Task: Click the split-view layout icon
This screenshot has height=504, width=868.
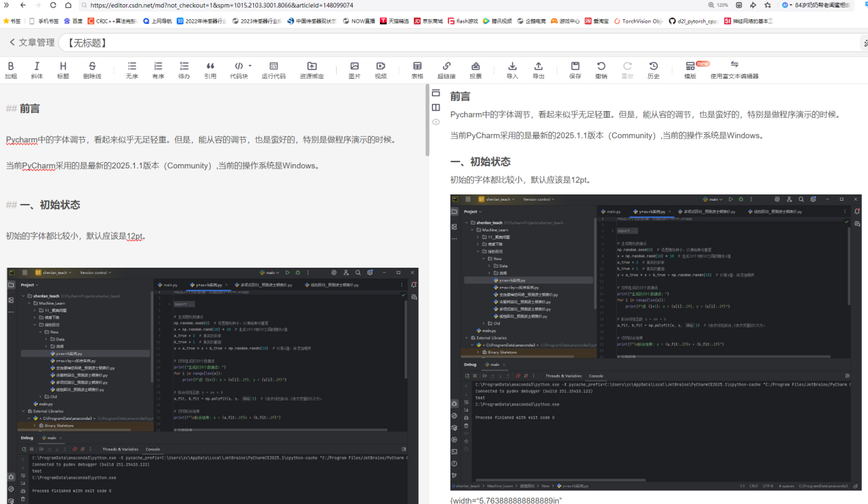Action: tap(436, 108)
